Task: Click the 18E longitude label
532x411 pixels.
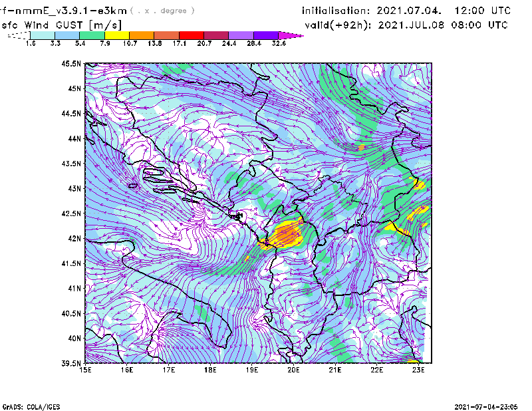Action: (210, 370)
